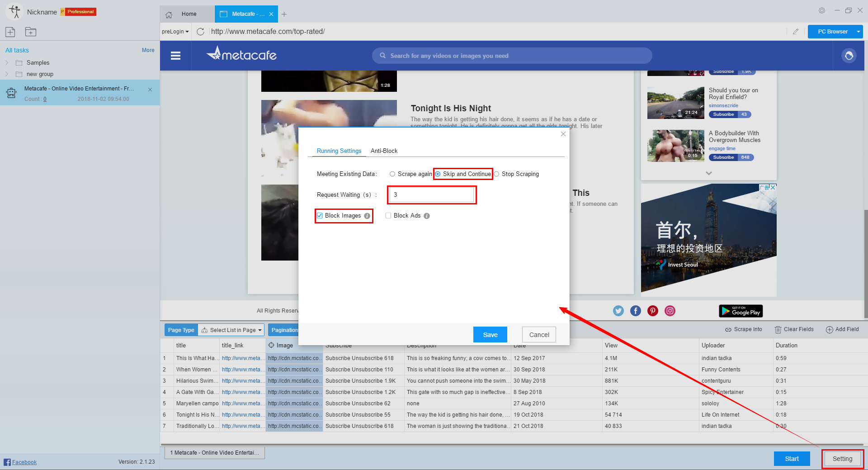Close the Metacafe browser tab
This screenshot has width=868, height=470.
tap(271, 14)
